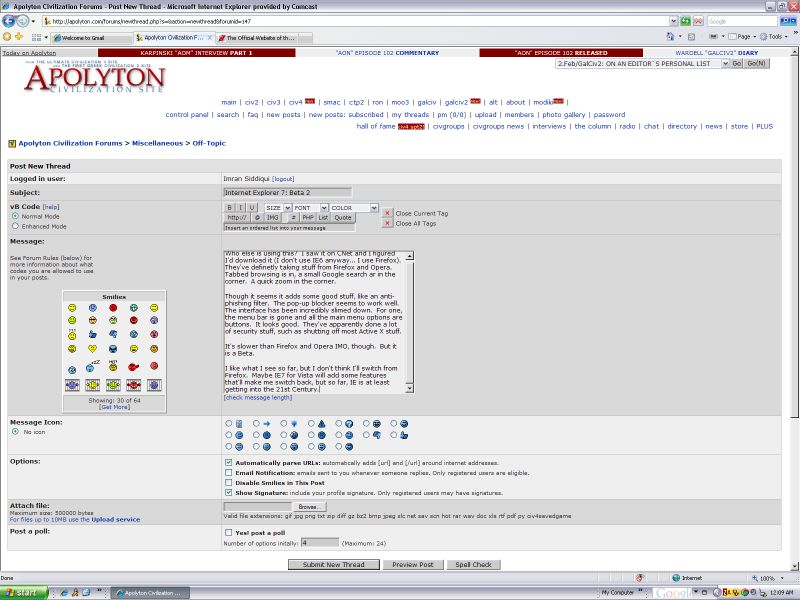Insert an image with the IMG button
This screenshot has height=600, width=800.
click(x=272, y=217)
